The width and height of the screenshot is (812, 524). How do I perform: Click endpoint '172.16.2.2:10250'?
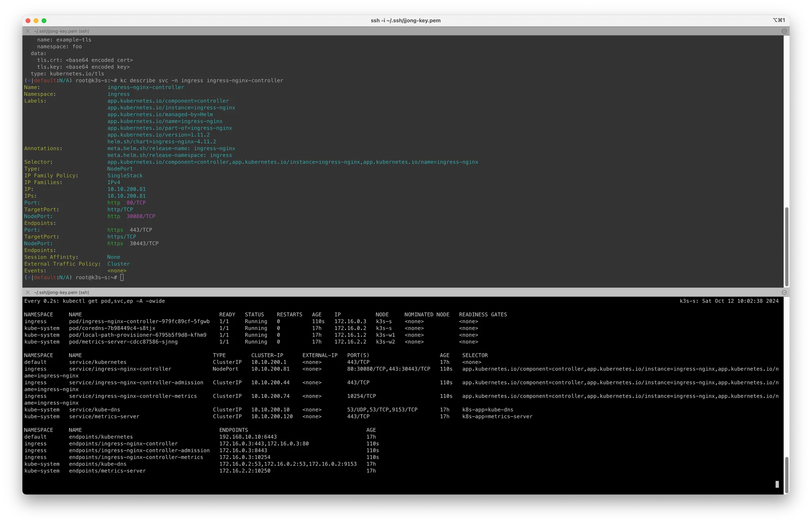(x=245, y=471)
